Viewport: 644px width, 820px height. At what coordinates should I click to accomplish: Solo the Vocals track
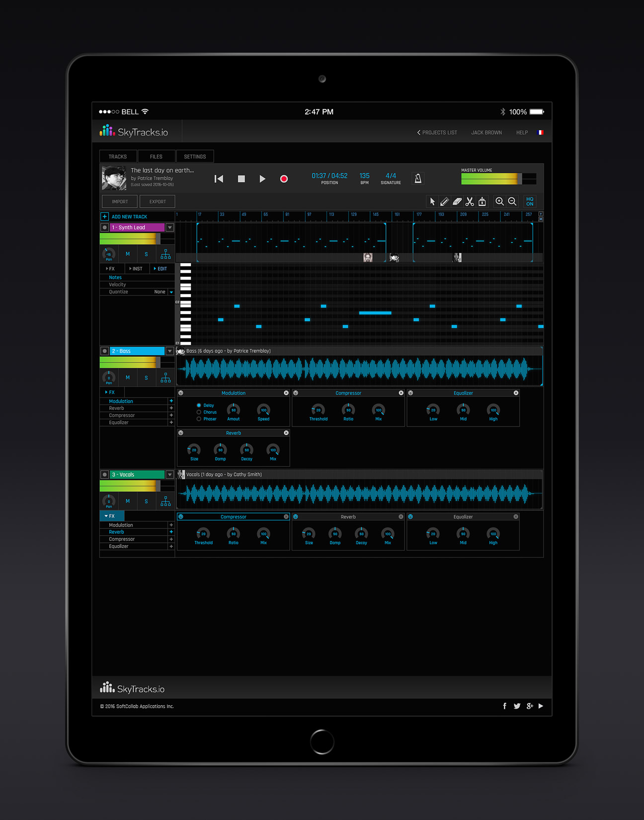click(x=146, y=501)
